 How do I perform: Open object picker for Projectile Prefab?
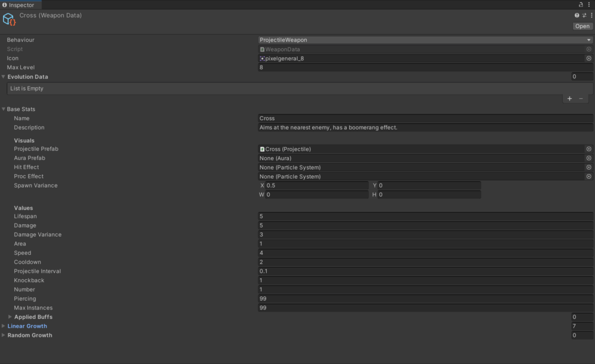pos(589,149)
